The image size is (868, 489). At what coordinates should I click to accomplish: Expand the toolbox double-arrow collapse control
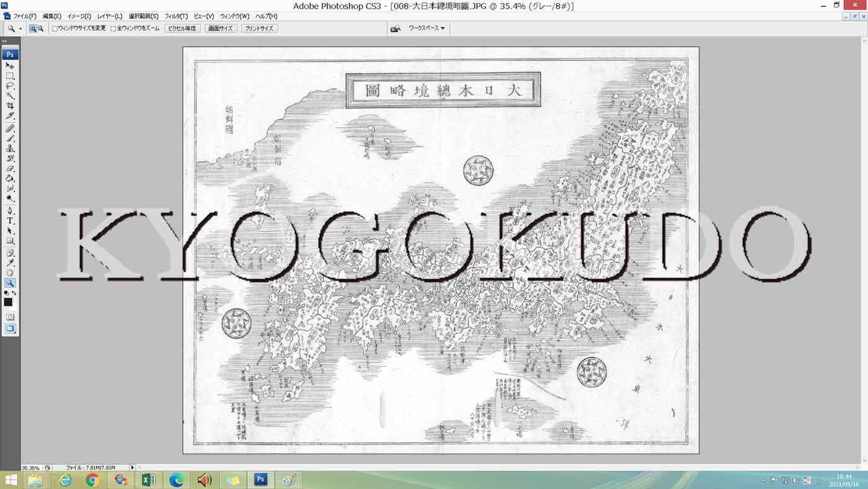click(x=5, y=42)
